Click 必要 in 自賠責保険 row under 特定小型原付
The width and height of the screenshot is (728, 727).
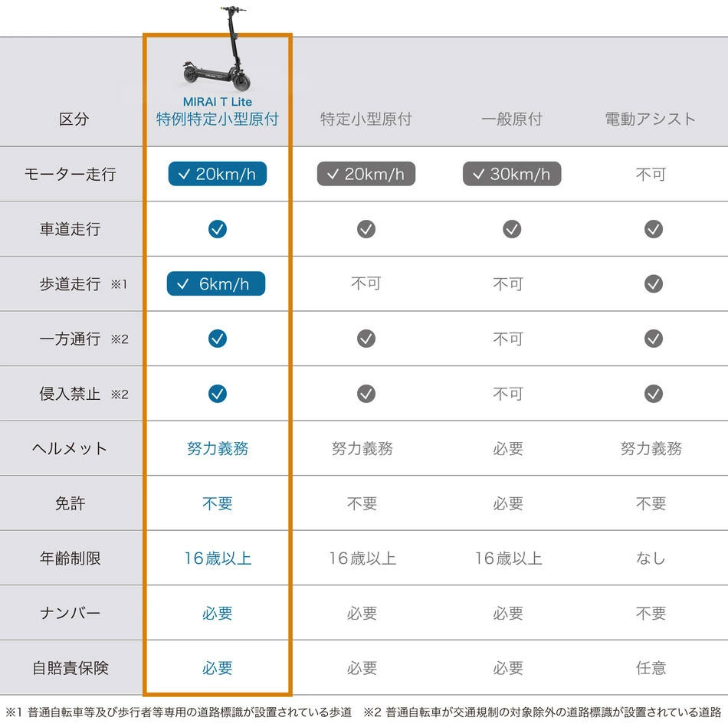click(x=362, y=668)
